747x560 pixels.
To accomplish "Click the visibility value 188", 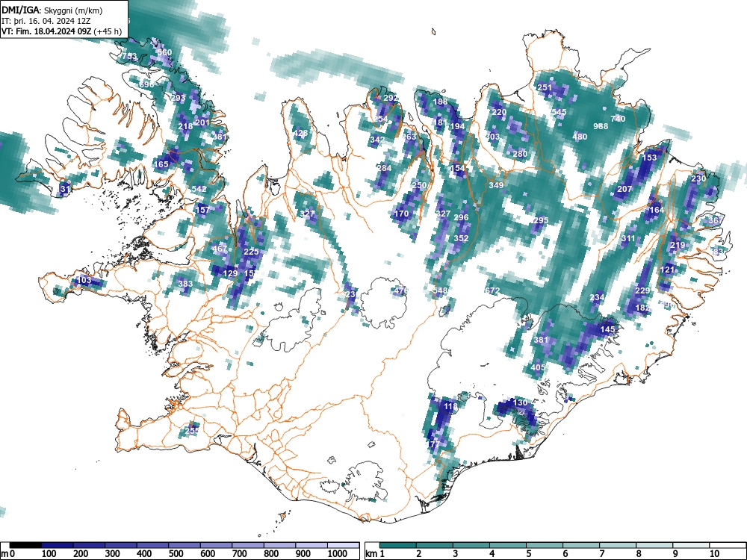I will click(441, 102).
